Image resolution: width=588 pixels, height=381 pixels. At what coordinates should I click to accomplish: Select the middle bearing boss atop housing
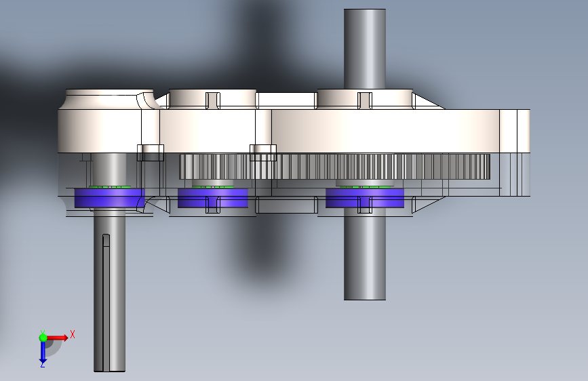pyautogui.click(x=213, y=99)
